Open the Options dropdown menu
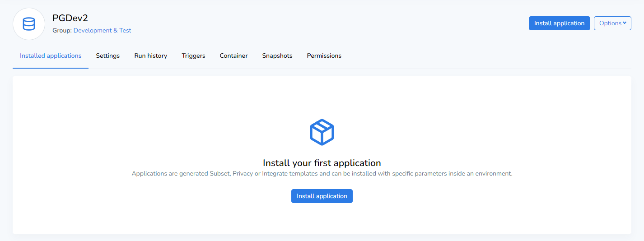Screen dimensions: 644x241 click(x=612, y=23)
